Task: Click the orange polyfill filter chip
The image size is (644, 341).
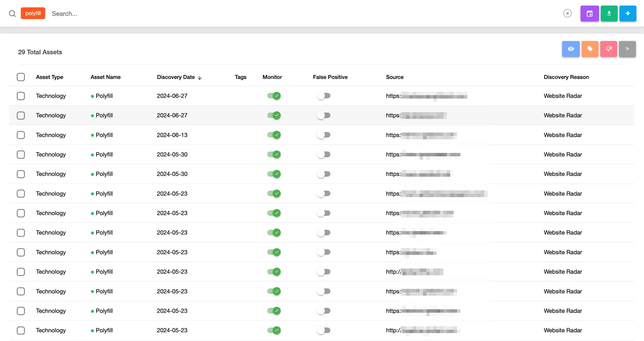Action: point(33,13)
